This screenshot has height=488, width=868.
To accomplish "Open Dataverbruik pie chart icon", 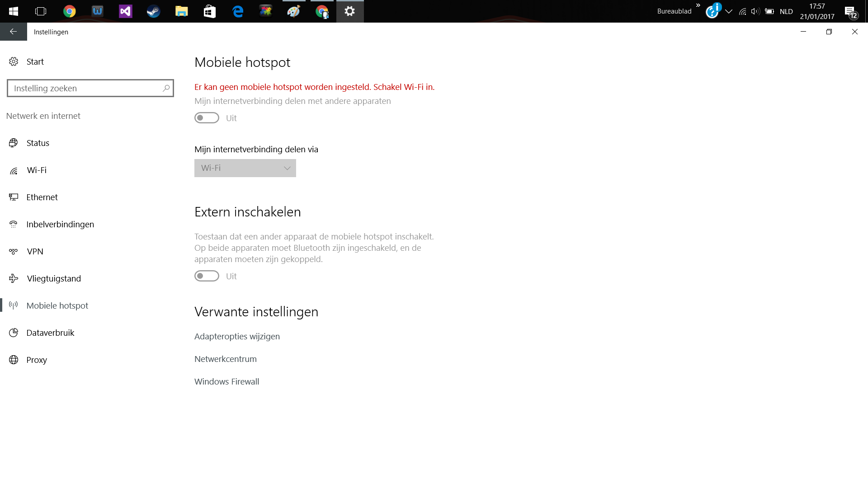I will 14,333.
